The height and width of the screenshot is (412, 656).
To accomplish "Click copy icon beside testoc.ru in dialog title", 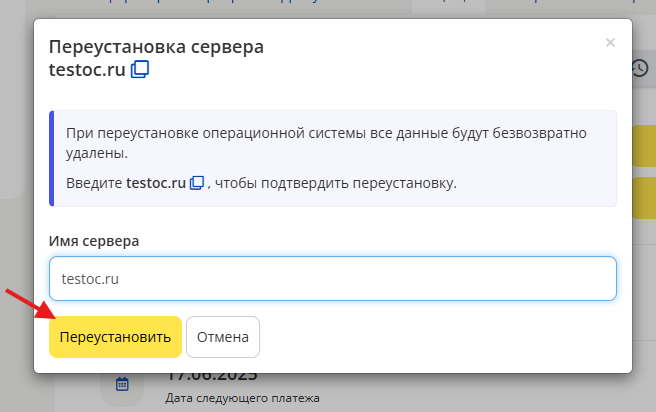I will pyautogui.click(x=140, y=70).
